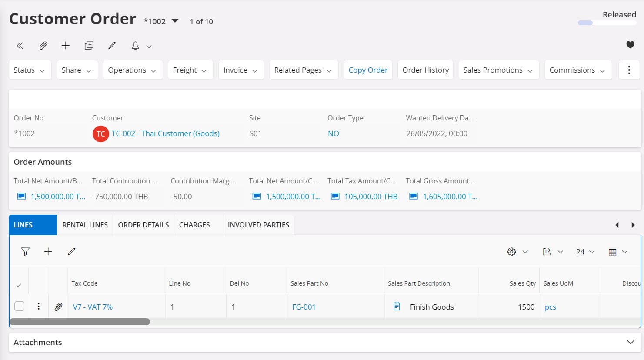Switch to the Charges tab
Viewport: 644px width, 360px height.
click(x=194, y=225)
